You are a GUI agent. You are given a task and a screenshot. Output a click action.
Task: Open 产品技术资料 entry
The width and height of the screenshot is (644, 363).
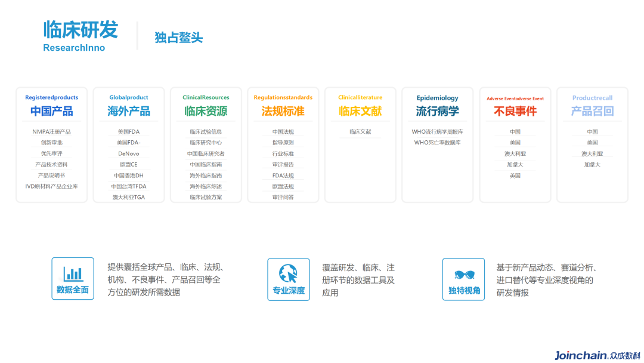tap(51, 164)
